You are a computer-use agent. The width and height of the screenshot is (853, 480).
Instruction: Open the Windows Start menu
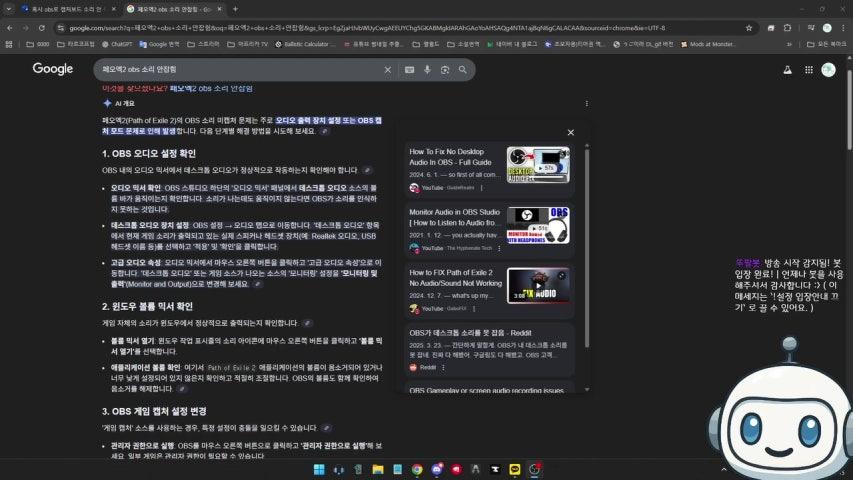pos(319,469)
